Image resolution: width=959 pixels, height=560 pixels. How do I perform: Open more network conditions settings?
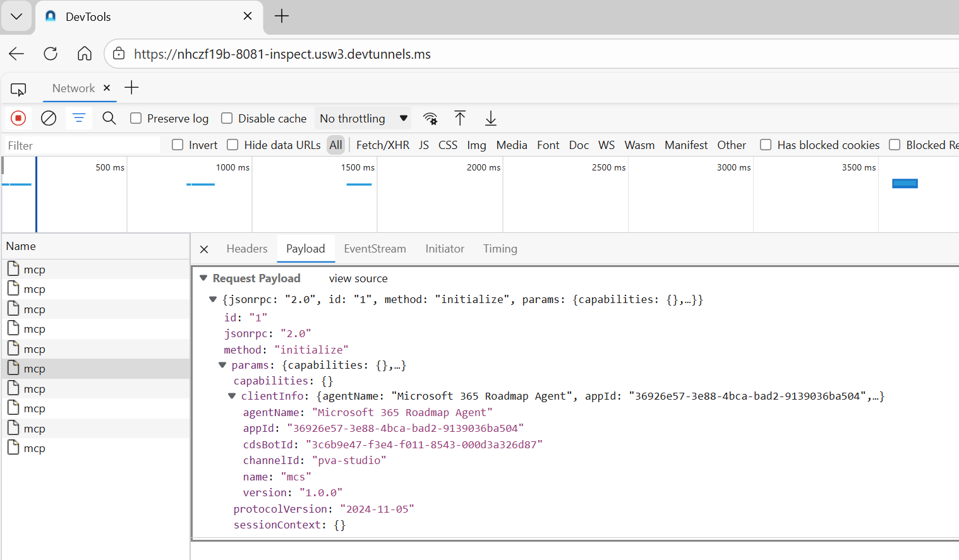[x=430, y=118]
